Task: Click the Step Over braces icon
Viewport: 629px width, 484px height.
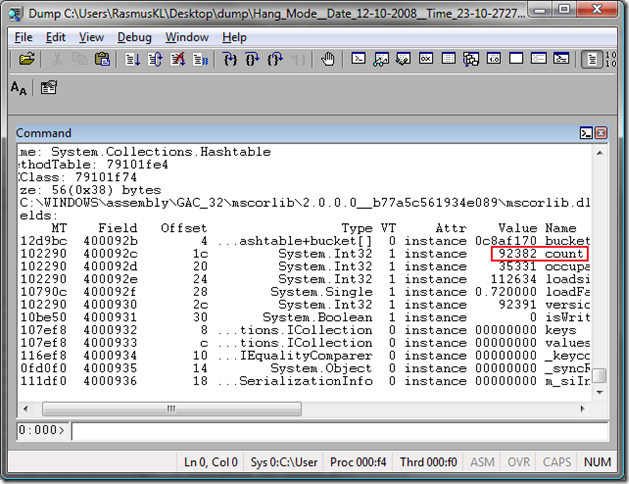Action: 252,59
